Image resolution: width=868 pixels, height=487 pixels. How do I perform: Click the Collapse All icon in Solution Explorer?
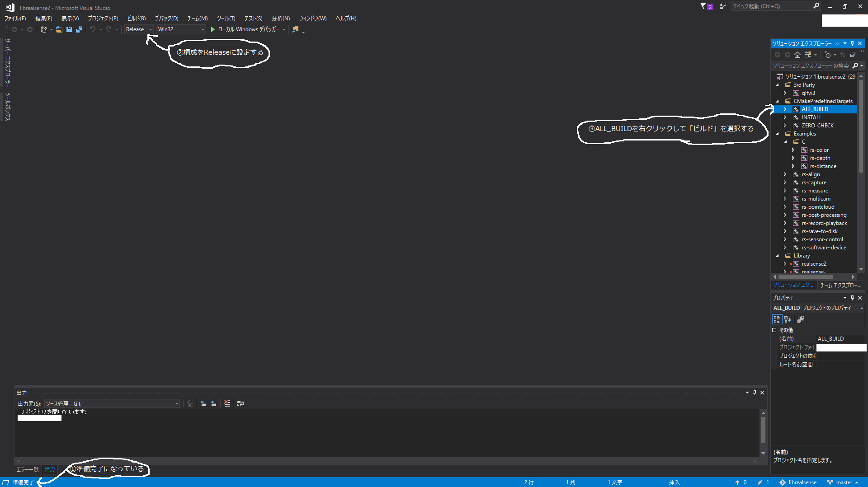tap(853, 55)
